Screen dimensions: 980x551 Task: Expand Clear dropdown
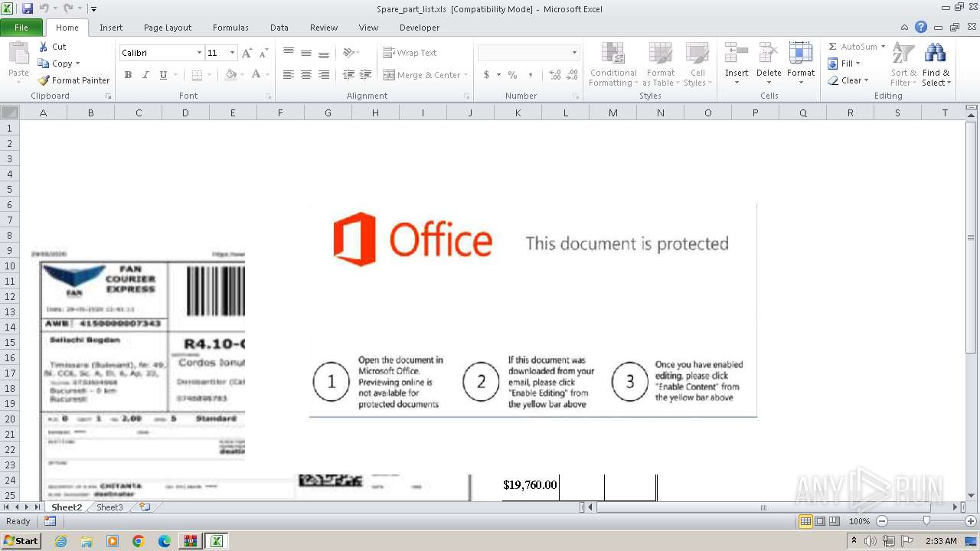click(866, 80)
